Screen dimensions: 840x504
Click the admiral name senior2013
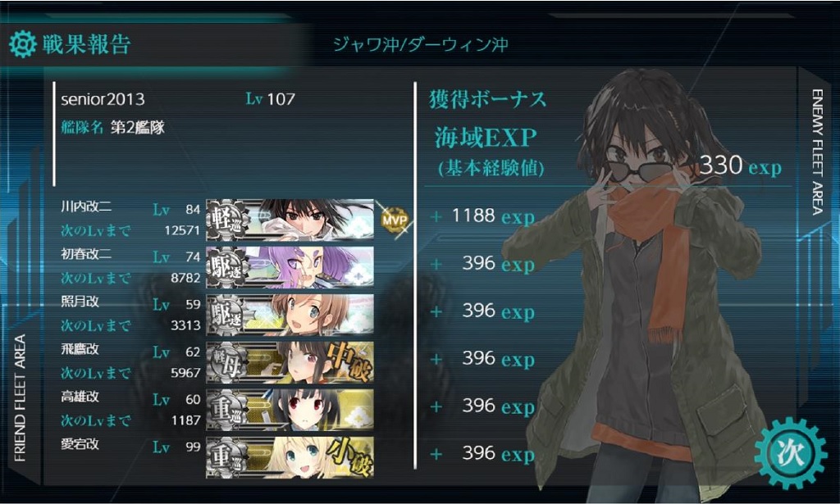103,99
